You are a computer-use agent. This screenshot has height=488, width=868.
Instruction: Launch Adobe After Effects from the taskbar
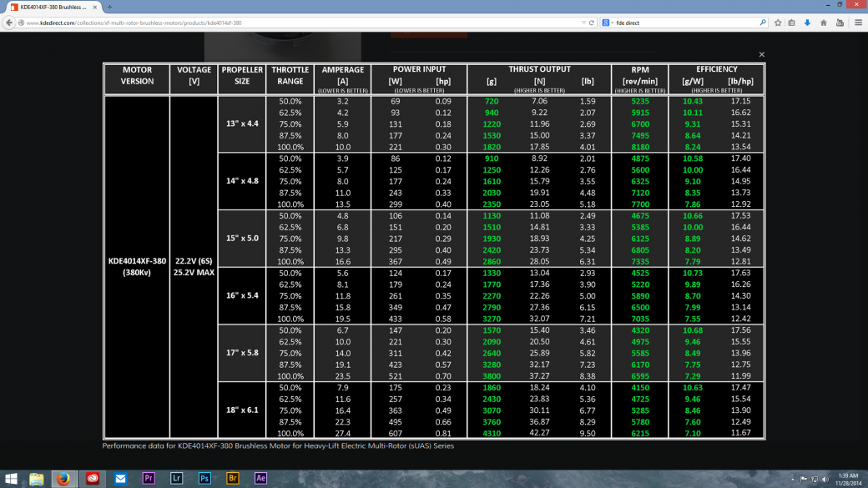pyautogui.click(x=260, y=479)
